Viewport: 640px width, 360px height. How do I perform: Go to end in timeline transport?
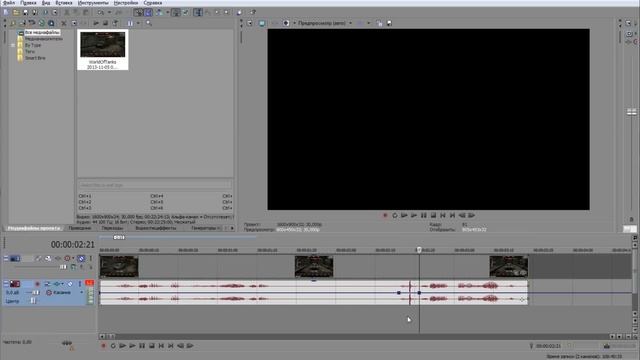[171, 346]
